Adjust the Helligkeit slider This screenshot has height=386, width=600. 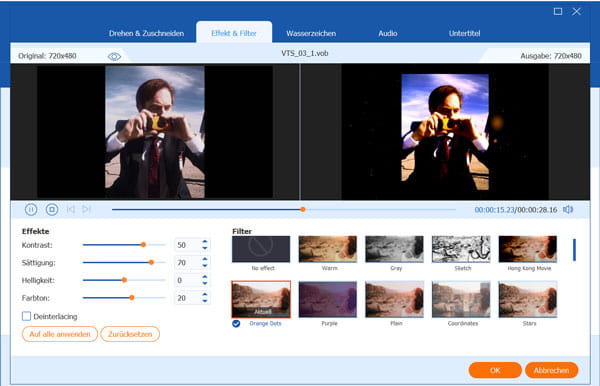point(124,280)
